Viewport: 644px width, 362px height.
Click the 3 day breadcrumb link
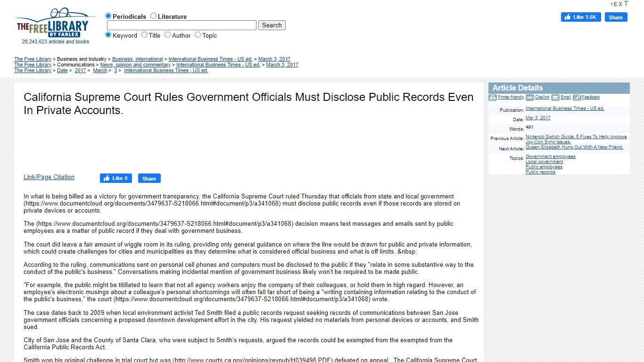tap(116, 71)
